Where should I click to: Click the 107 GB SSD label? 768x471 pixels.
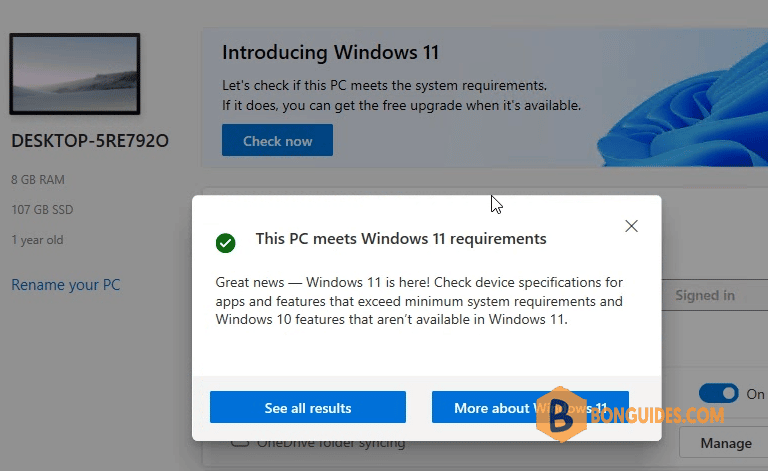42,210
